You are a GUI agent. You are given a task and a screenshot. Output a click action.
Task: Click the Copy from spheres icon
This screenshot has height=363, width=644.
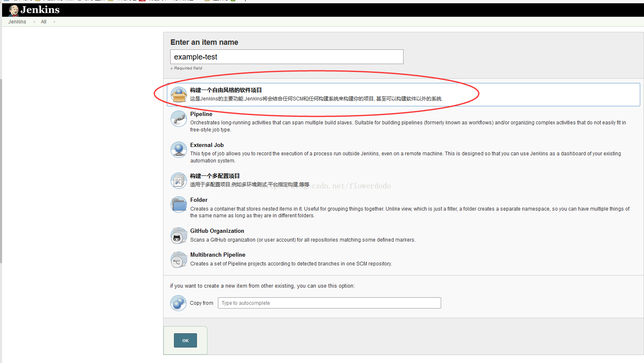179,303
